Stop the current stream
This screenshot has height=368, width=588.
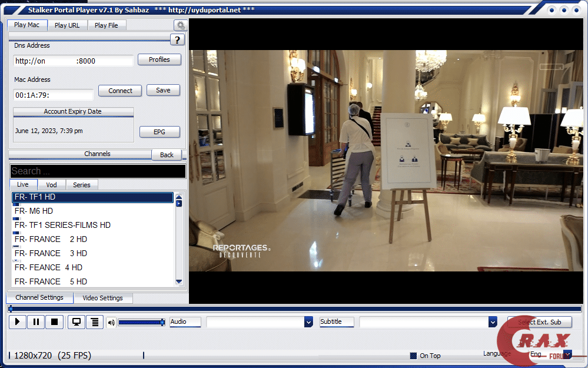(x=54, y=322)
